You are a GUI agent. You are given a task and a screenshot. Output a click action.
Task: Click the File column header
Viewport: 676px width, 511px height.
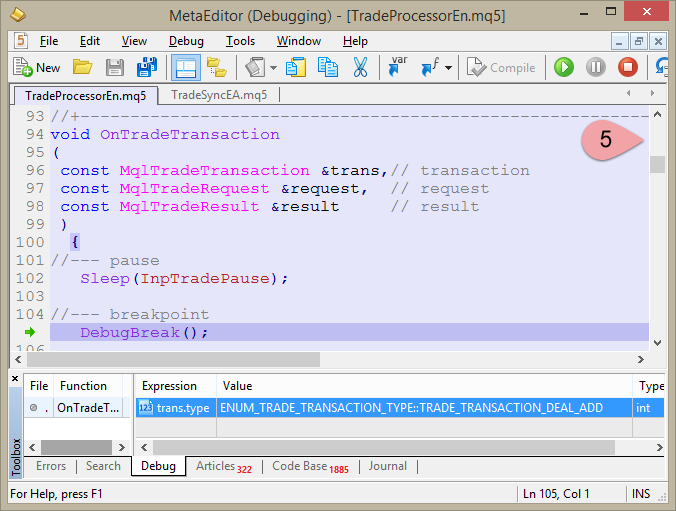(x=39, y=386)
